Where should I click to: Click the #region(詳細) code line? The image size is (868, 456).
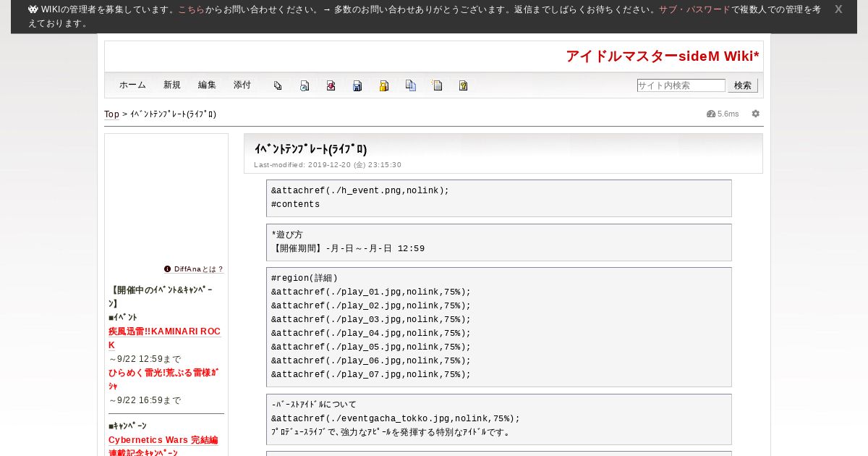click(x=305, y=278)
